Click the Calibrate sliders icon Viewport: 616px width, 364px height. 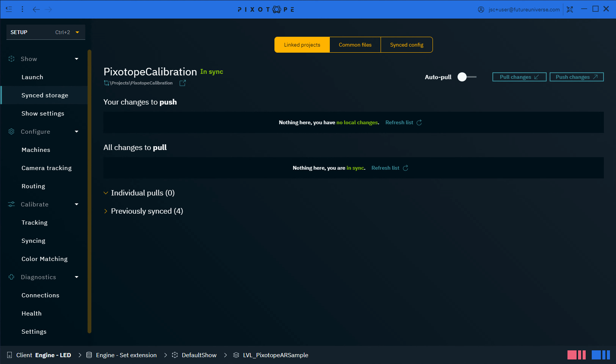coord(11,204)
